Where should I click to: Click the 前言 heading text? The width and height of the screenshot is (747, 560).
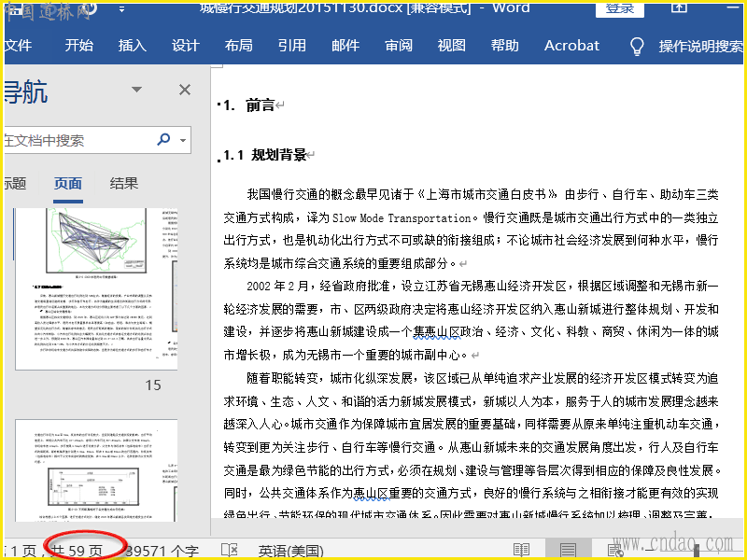click(x=261, y=105)
